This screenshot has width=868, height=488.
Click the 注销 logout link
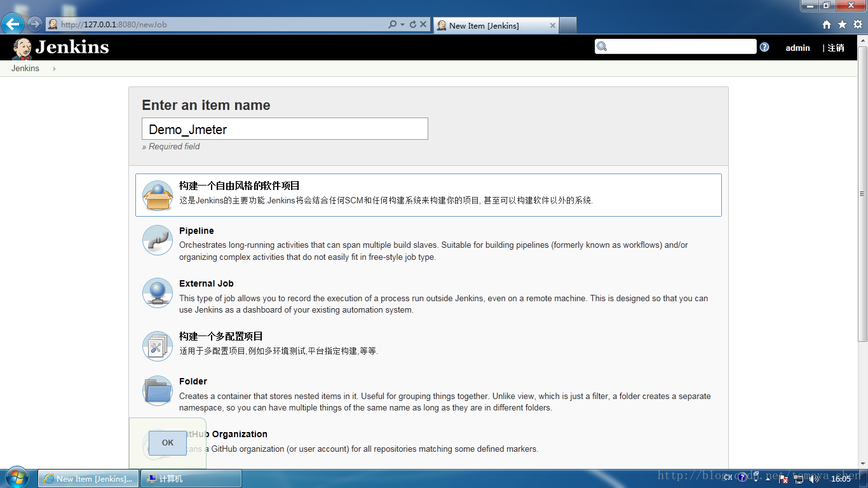[x=836, y=48]
